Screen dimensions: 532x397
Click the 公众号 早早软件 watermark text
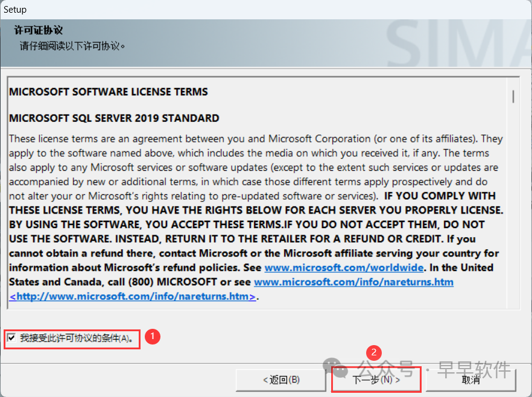tap(434, 369)
